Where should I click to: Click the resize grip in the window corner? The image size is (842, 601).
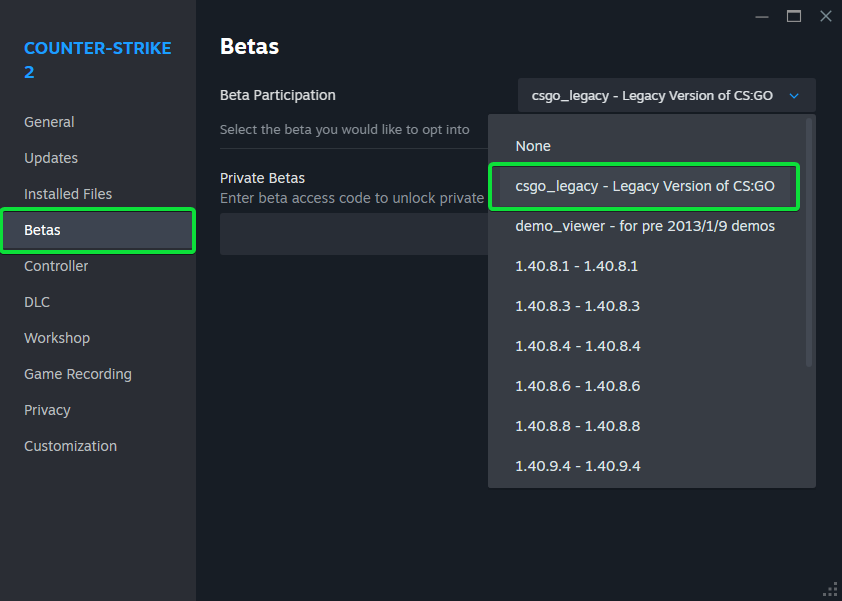[829, 588]
